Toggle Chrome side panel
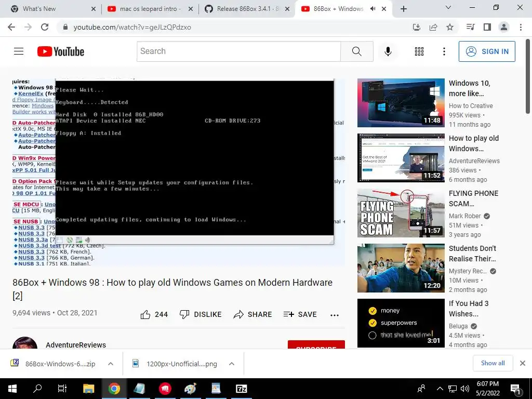532x399 pixels. [487, 27]
